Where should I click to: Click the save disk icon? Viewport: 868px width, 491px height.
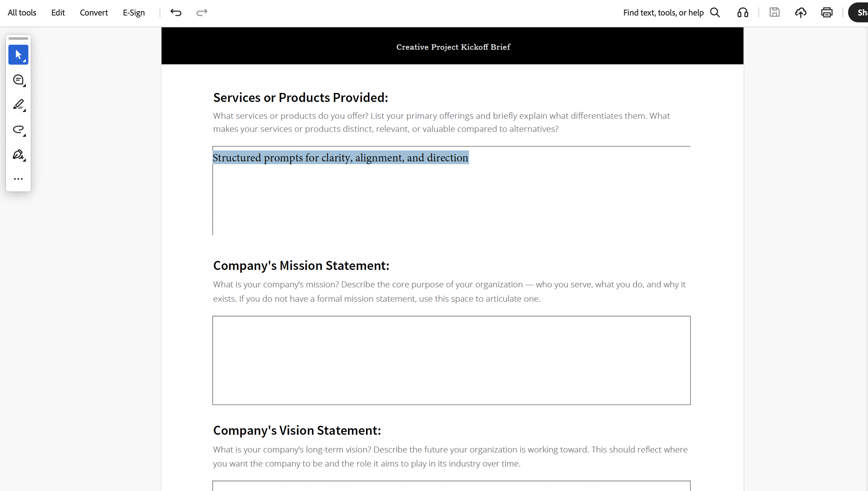(x=774, y=13)
